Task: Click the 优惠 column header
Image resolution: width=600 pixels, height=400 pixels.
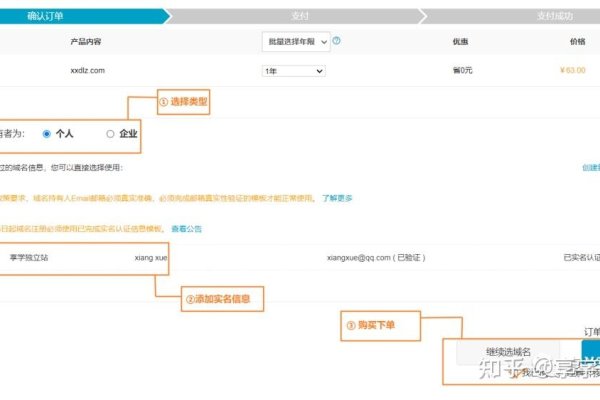Action: [460, 42]
